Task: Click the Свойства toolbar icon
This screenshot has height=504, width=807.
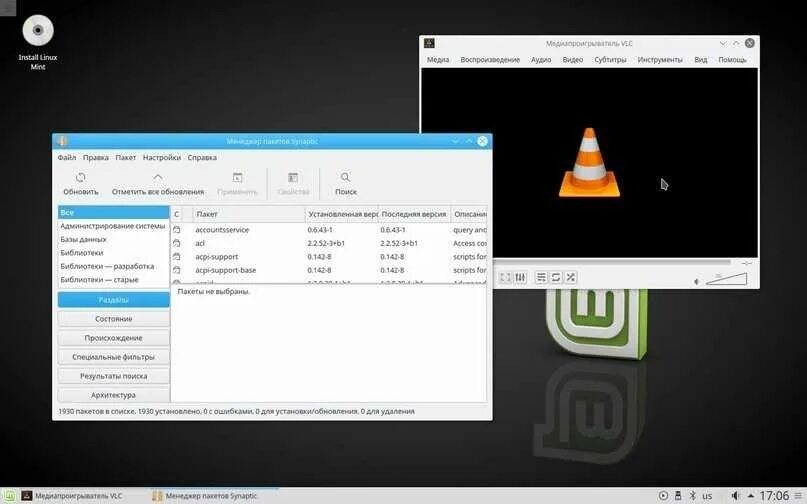Action: pyautogui.click(x=293, y=178)
